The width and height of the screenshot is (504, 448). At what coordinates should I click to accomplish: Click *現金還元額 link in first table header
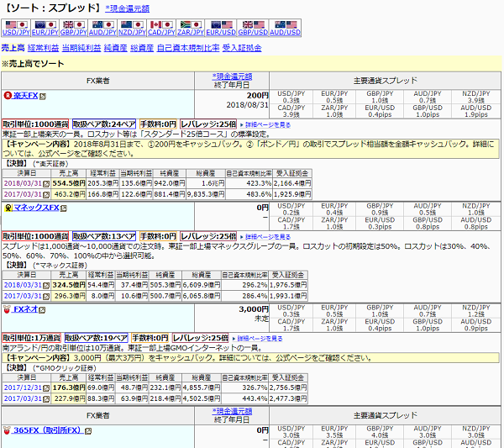[x=232, y=76]
